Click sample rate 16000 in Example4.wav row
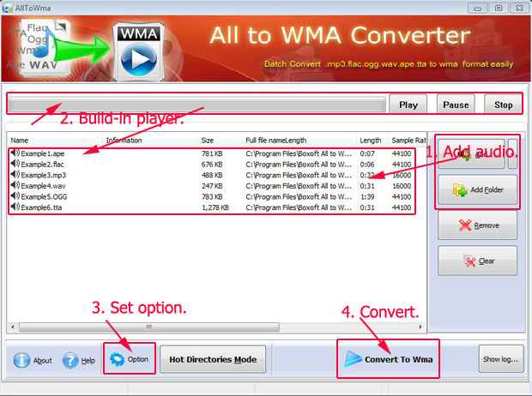532x396 pixels. [x=402, y=186]
